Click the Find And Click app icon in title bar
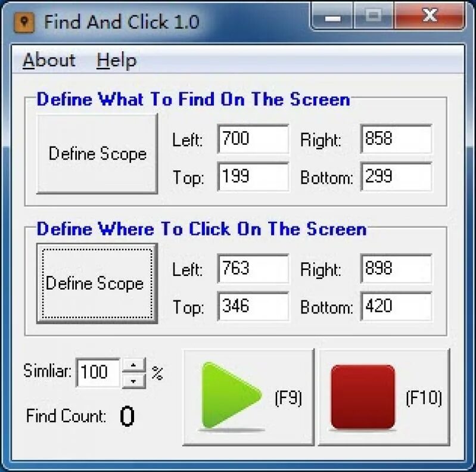Viewport: 476px width, 472px height. click(24, 22)
